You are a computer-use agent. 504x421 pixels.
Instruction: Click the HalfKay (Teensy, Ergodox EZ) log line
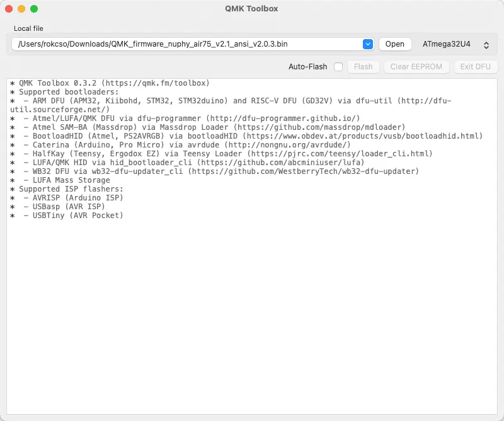coord(221,154)
